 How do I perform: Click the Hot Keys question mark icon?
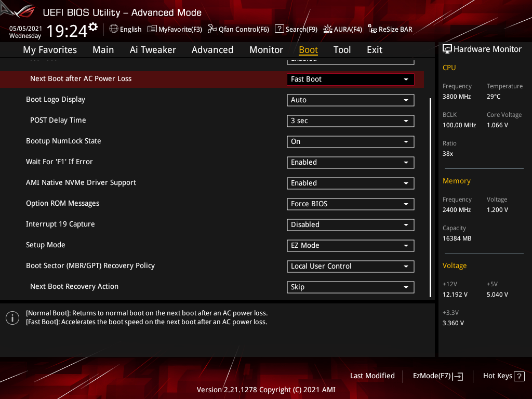coord(519,376)
